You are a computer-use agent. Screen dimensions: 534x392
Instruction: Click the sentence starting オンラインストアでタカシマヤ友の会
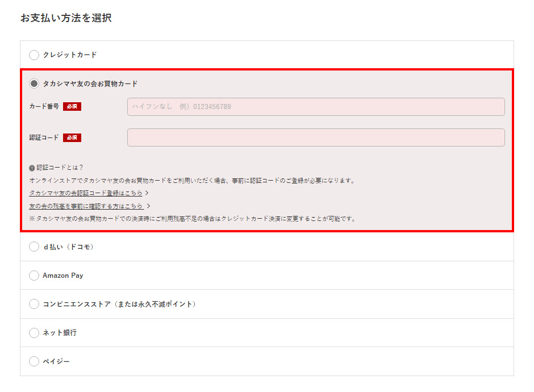pyautogui.click(x=193, y=181)
